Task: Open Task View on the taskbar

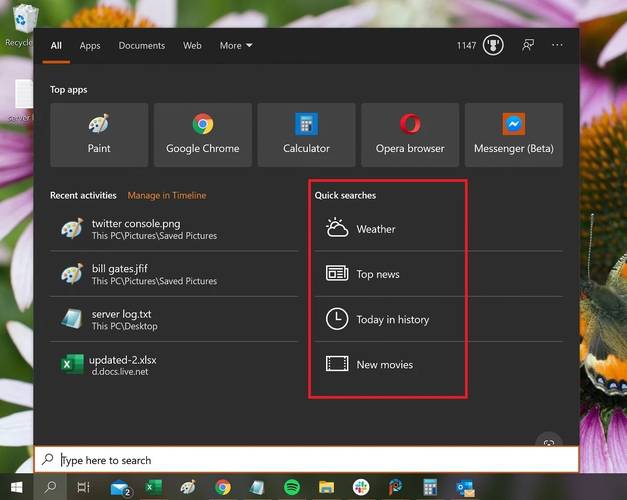Action: (x=83, y=487)
